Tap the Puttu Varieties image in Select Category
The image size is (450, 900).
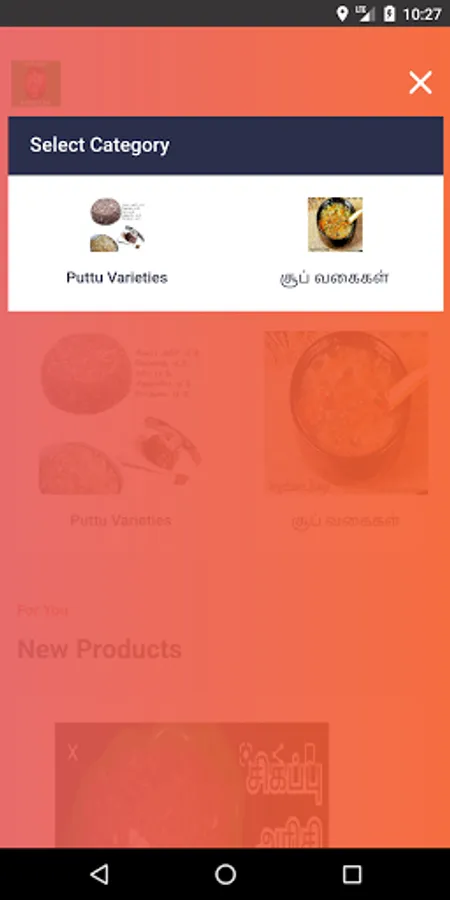(x=117, y=224)
